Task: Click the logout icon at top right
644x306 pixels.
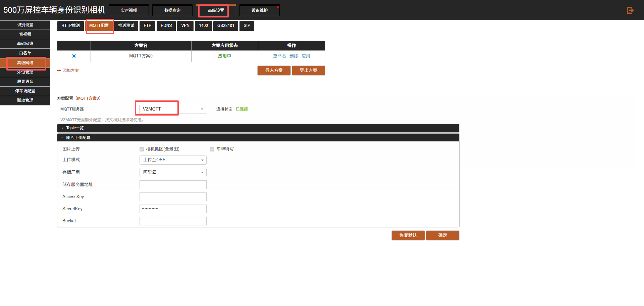Action: pyautogui.click(x=630, y=10)
